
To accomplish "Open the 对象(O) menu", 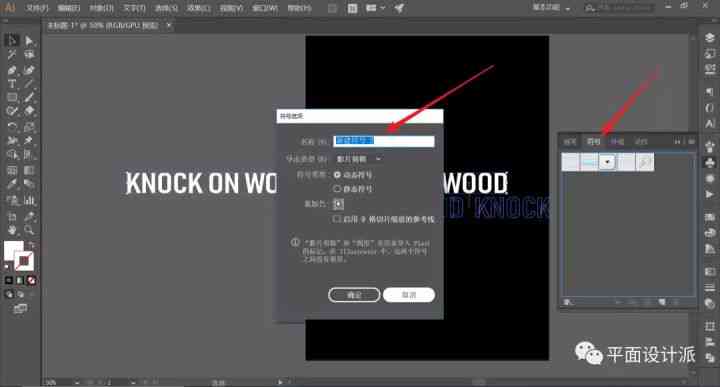I will tap(101, 8).
